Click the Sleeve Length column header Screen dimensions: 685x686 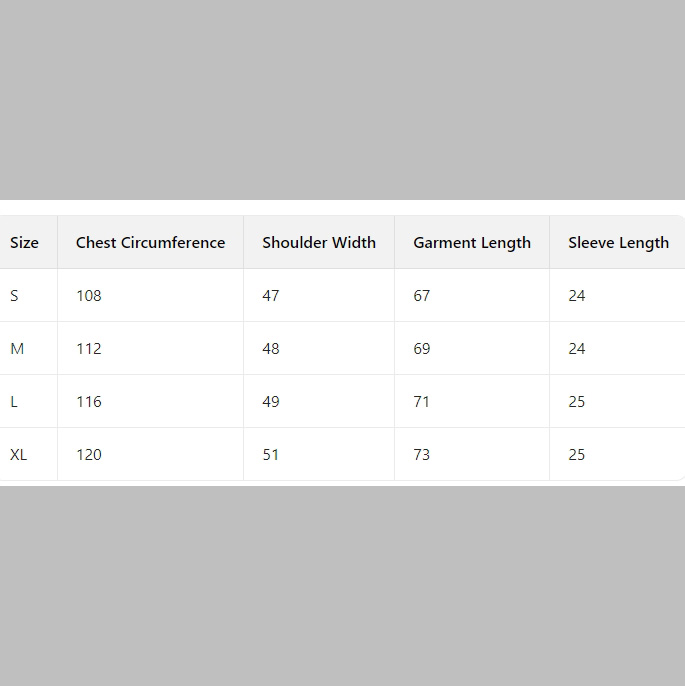618,243
